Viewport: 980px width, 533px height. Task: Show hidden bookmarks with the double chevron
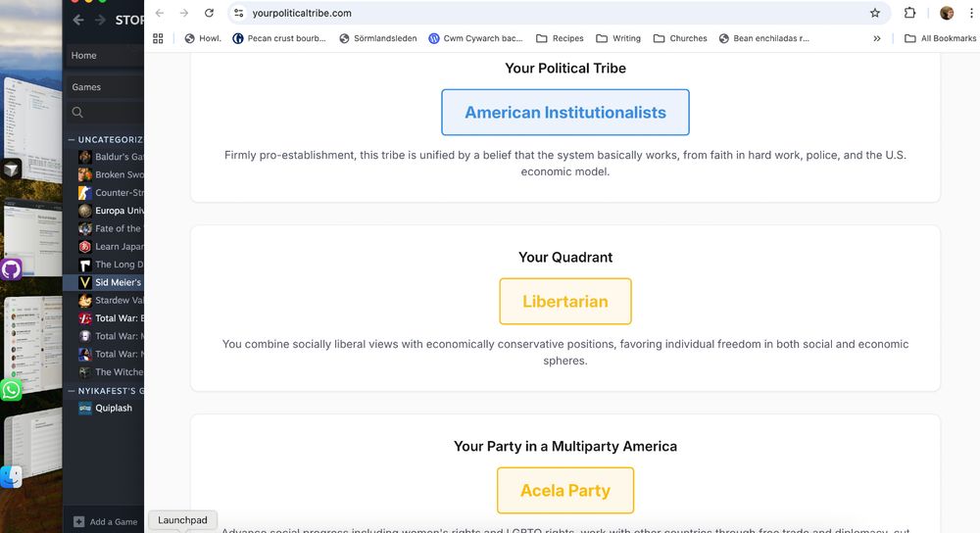click(876, 38)
